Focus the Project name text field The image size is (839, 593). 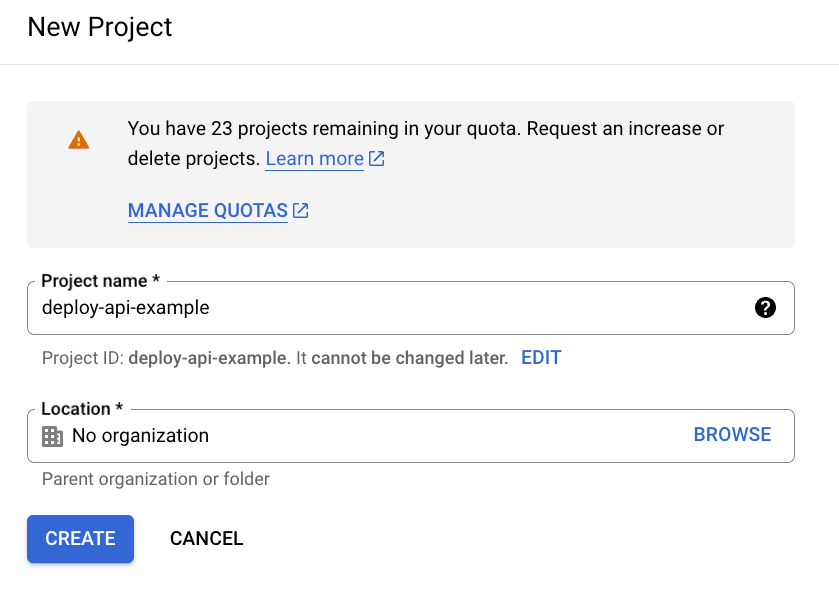pyautogui.click(x=390, y=308)
